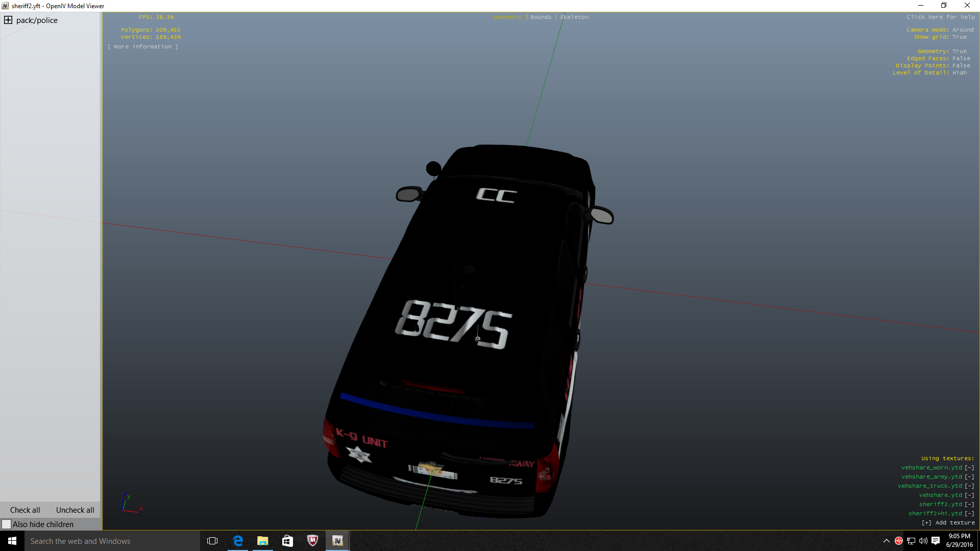This screenshot has height=551, width=980.
Task: Open the Windows Store taskbar icon
Action: [x=287, y=541]
